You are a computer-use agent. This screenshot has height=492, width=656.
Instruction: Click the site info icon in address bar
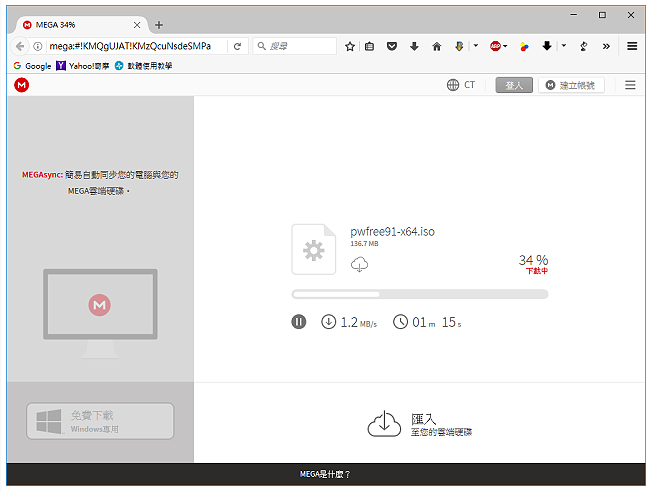click(38, 46)
